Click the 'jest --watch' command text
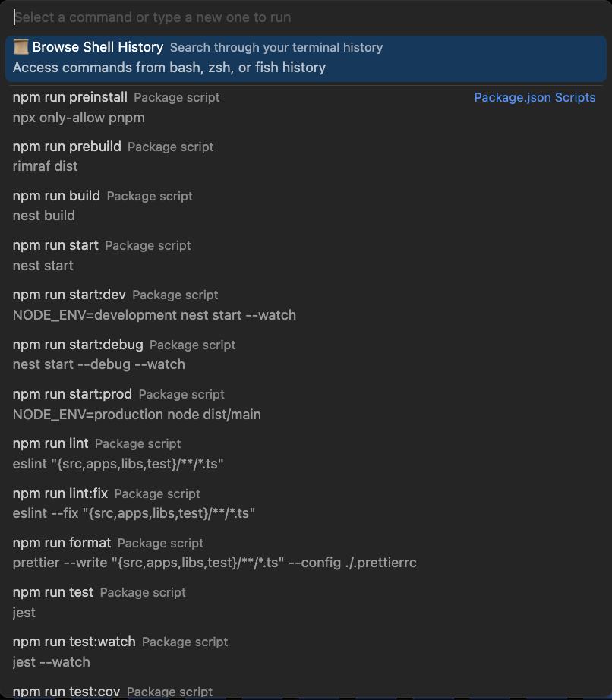612x700 pixels. pyautogui.click(x=52, y=662)
